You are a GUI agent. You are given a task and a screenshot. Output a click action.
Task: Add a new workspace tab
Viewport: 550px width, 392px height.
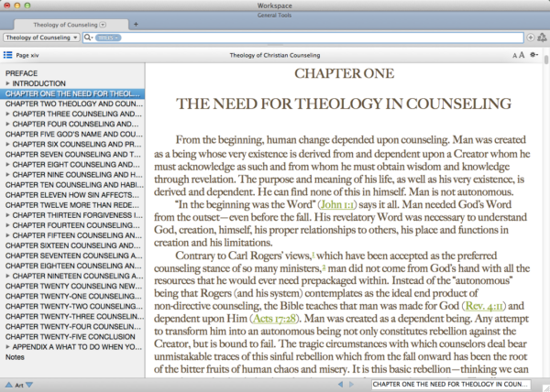pyautogui.click(x=136, y=24)
